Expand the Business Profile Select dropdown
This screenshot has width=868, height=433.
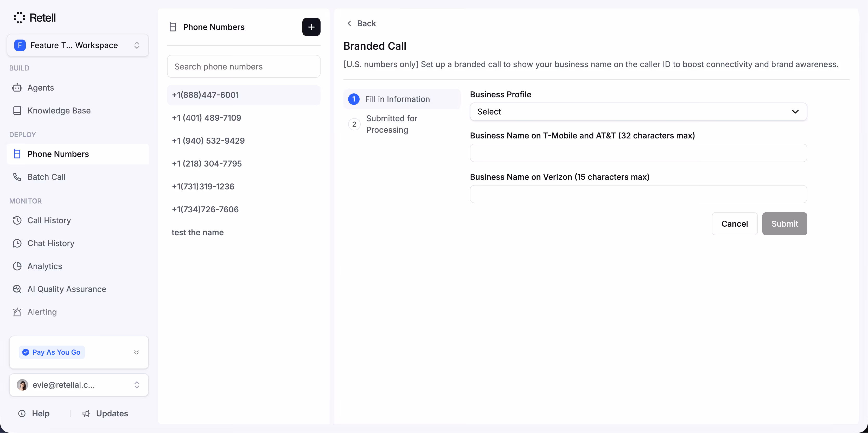[x=638, y=112]
